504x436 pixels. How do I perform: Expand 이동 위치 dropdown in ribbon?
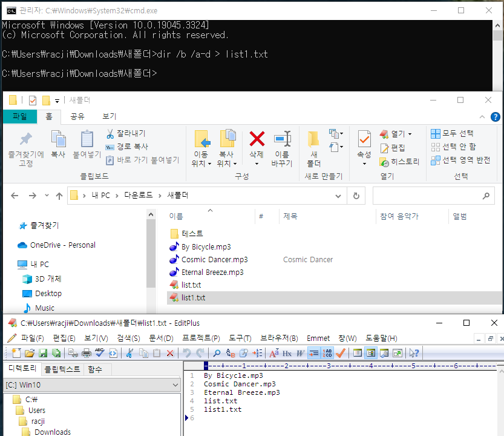click(209, 163)
